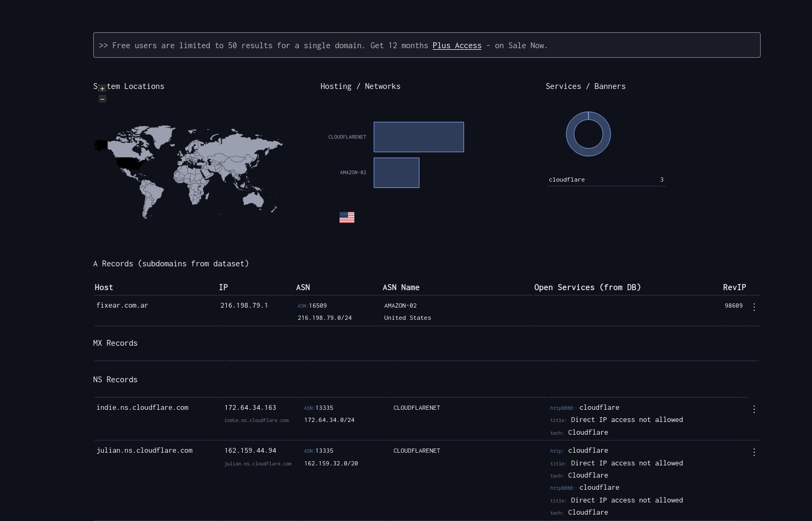Click IP address 216.198.79.1
812x521 pixels.
click(244, 306)
